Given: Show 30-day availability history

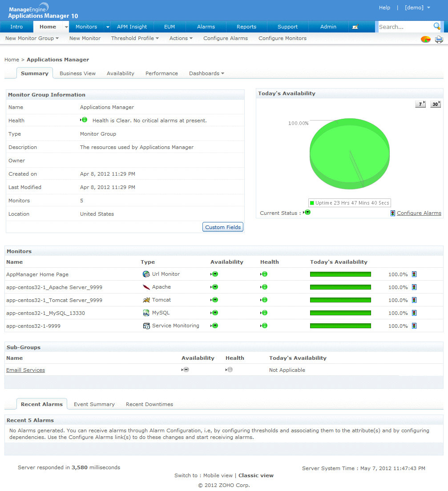Looking at the screenshot, I should [x=436, y=104].
